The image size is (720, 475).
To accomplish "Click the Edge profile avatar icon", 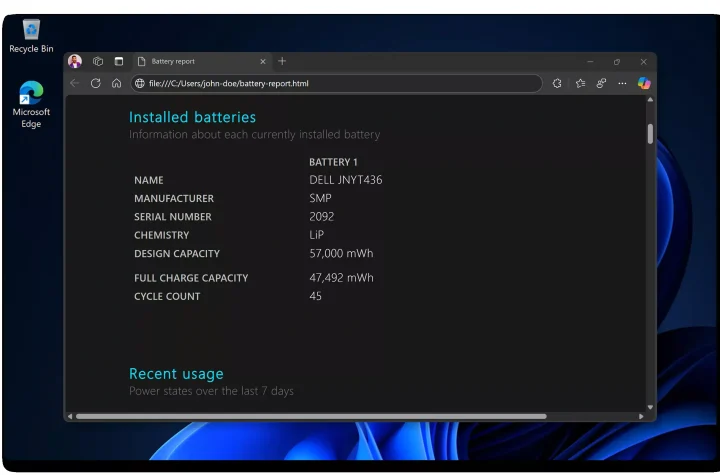I will 75,61.
